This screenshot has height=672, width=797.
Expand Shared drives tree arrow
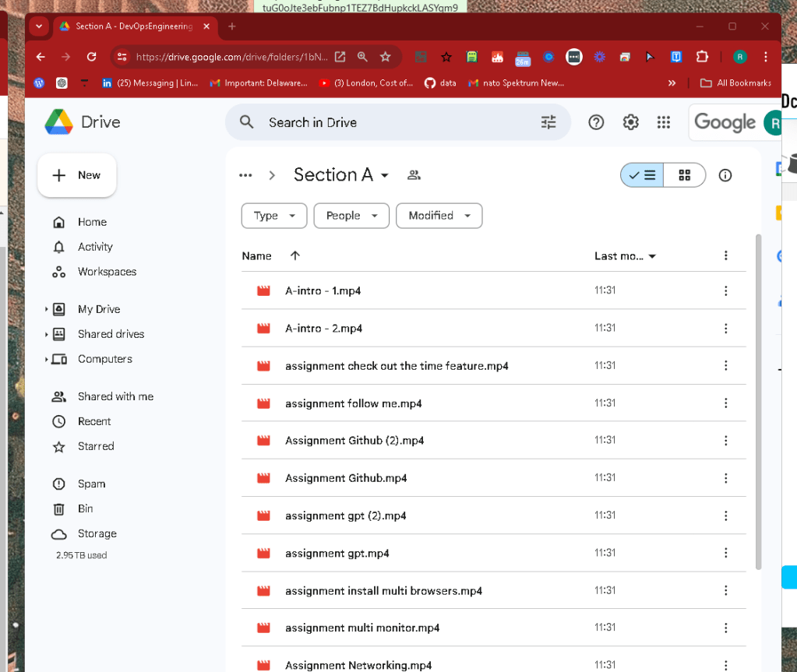pos(46,334)
